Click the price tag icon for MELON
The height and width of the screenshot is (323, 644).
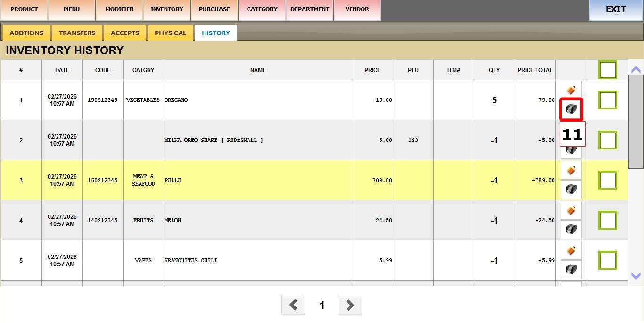point(571,210)
